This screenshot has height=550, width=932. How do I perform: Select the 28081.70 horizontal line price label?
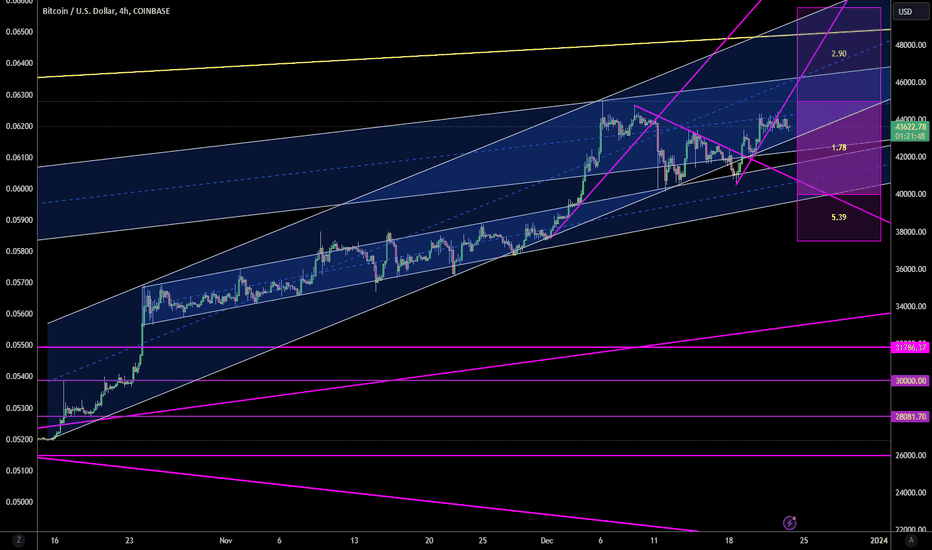click(x=910, y=417)
